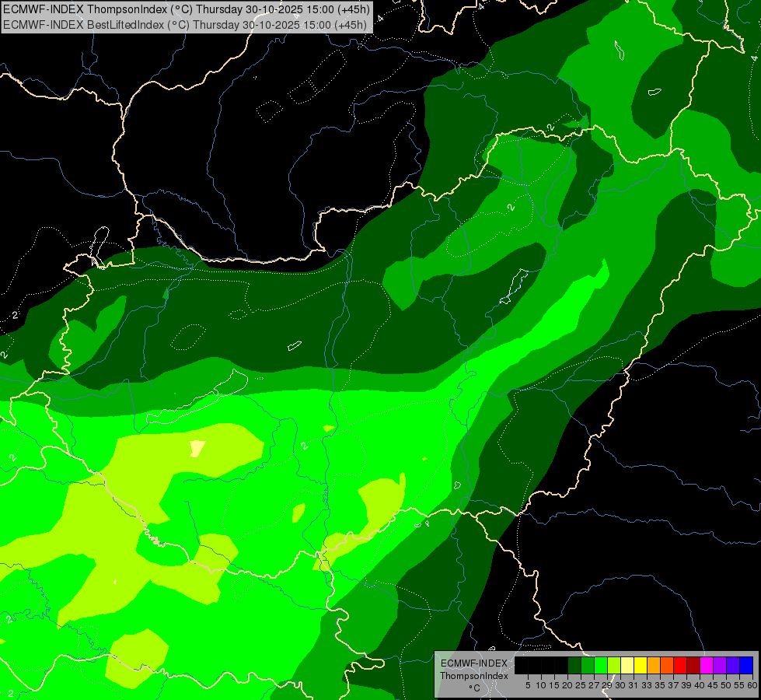The width and height of the screenshot is (761, 700).
Task: Select the indigo 50–55 legend swatch
Action: pos(733,665)
